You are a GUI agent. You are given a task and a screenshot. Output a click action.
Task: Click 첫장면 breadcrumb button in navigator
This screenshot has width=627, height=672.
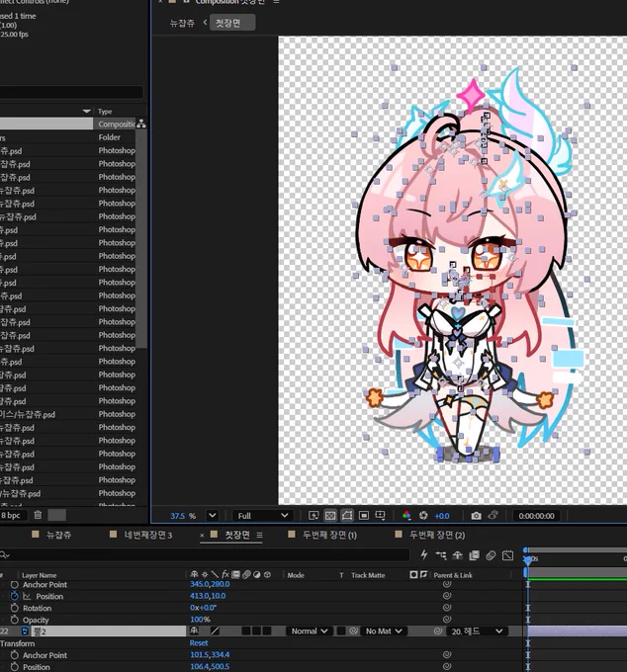(232, 23)
